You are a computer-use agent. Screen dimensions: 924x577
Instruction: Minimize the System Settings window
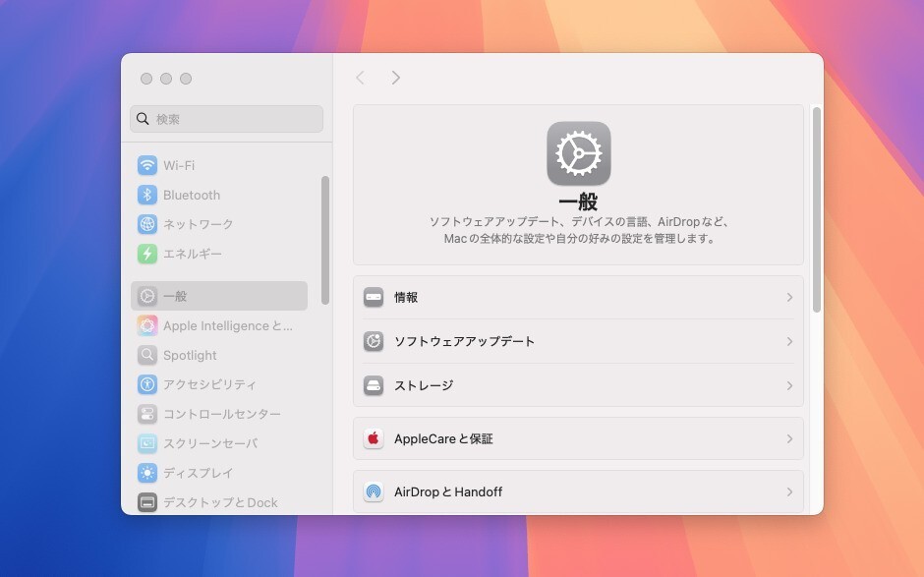click(x=166, y=79)
